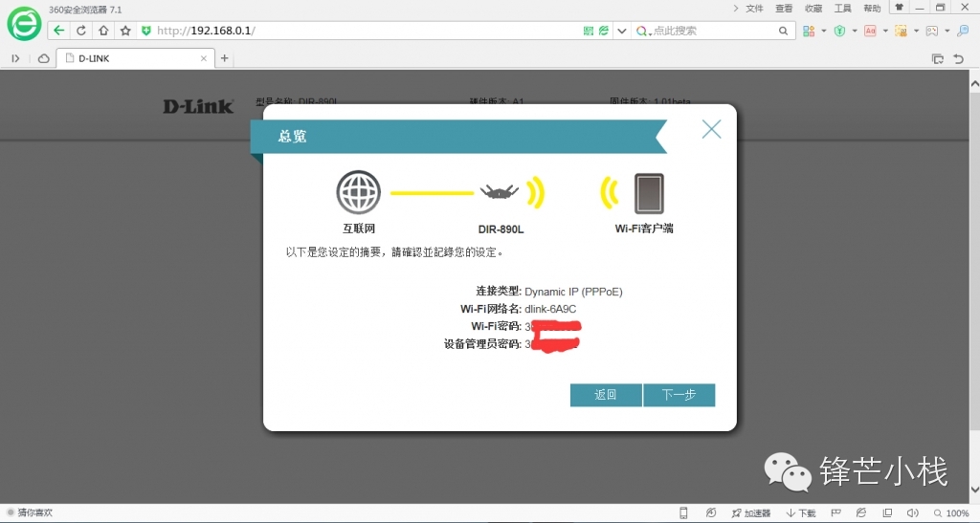
Task: Open the browser home page icon
Action: [103, 31]
